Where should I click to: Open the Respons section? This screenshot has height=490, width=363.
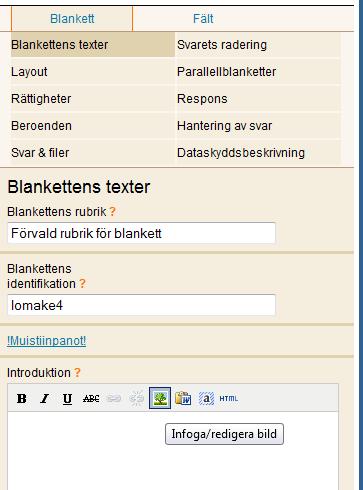(258, 99)
